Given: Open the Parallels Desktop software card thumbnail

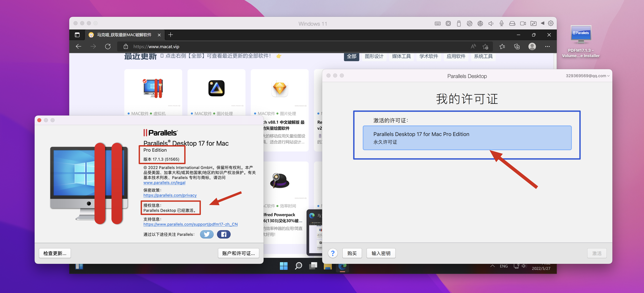Looking at the screenshot, I should coord(153,88).
